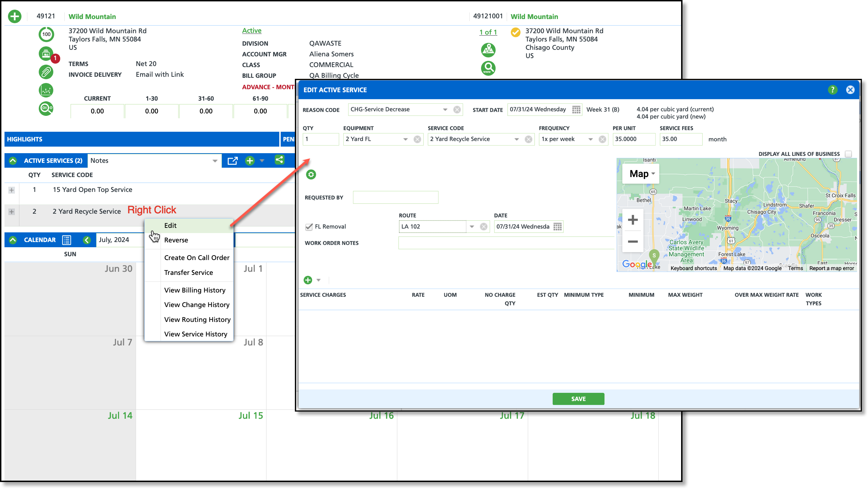Viewport: 868px width, 491px height.
Task: Enable Display All Lines of Business checkbox
Action: coord(848,154)
